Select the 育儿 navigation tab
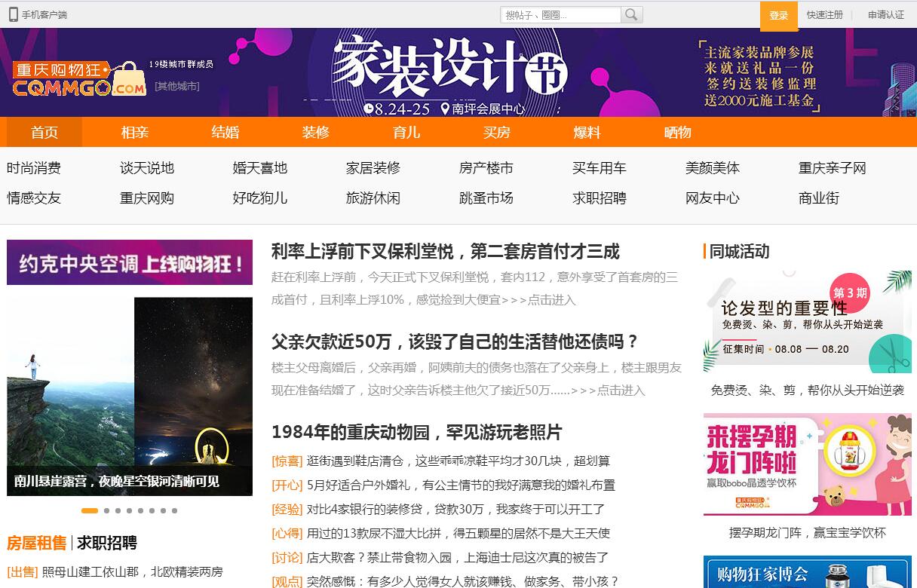The height and width of the screenshot is (588, 917). click(x=406, y=132)
